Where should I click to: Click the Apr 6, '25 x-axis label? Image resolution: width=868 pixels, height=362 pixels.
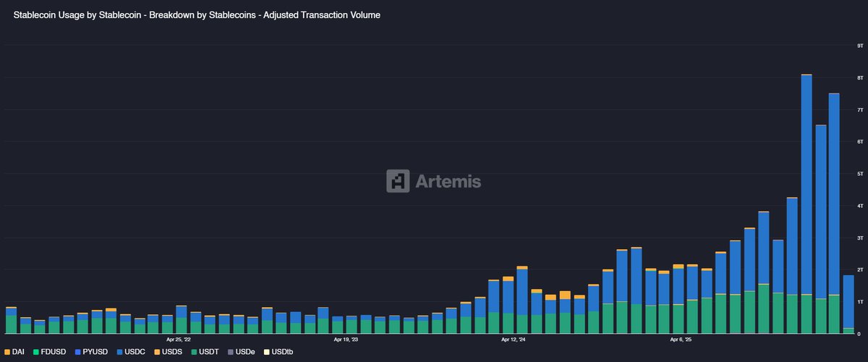pyautogui.click(x=681, y=339)
